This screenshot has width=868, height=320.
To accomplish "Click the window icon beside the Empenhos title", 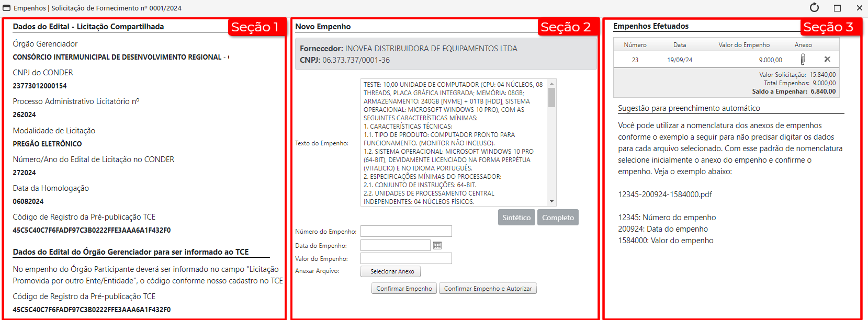I will pyautogui.click(x=7, y=8).
